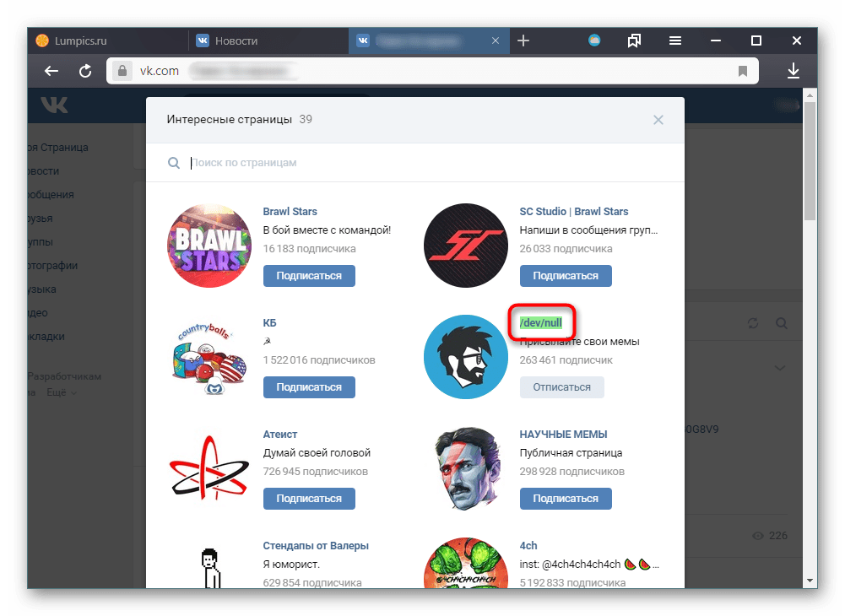This screenshot has height=616, width=845.
Task: Open the /dev/null page link
Action: [x=540, y=323]
